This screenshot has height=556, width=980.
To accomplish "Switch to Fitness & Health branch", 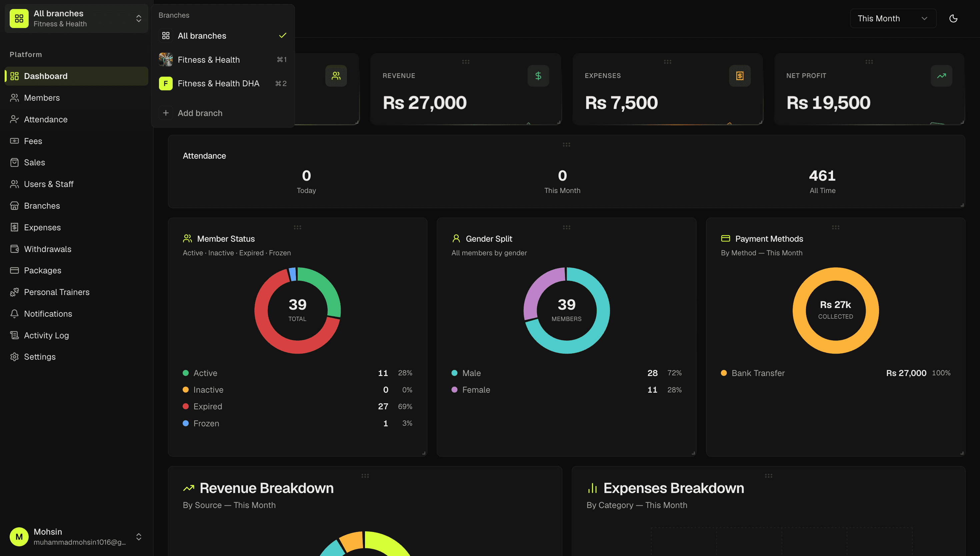I will (x=223, y=60).
